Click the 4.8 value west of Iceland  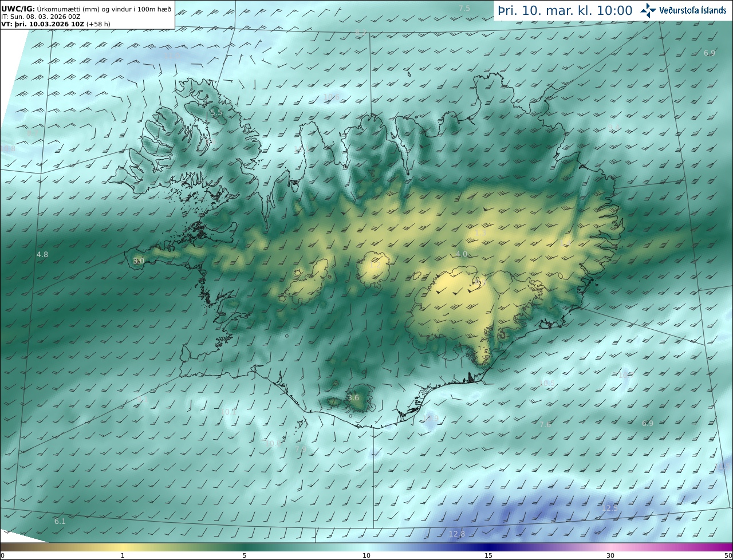pos(42,254)
